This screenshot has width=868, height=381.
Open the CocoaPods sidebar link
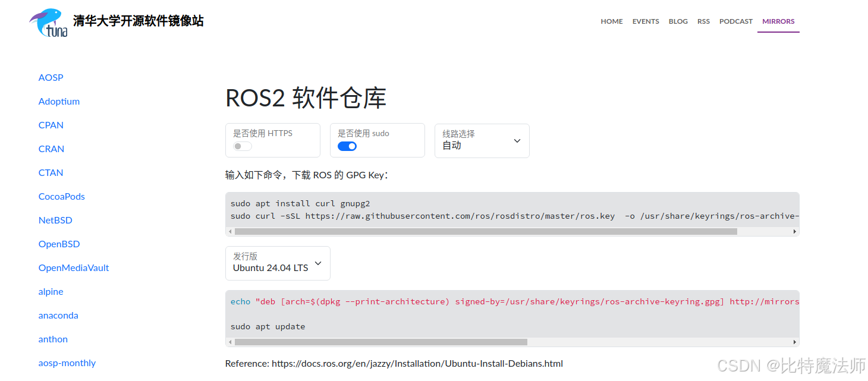coord(62,197)
